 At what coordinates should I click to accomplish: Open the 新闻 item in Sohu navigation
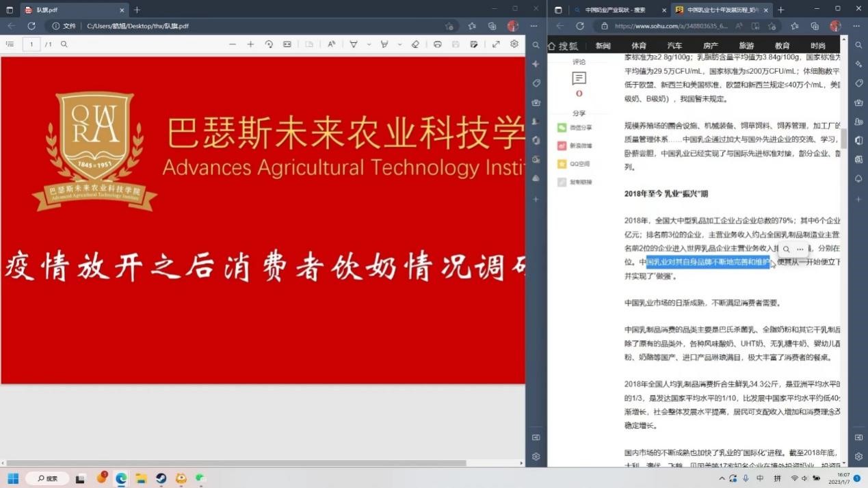point(603,46)
